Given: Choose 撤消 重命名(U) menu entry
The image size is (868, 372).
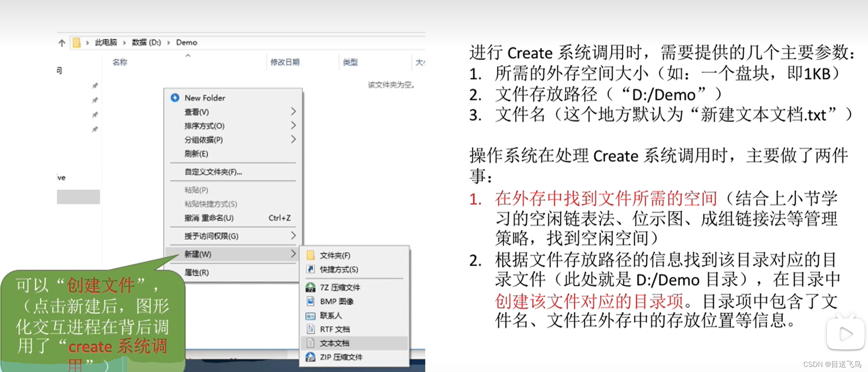Looking at the screenshot, I should click(233, 218).
